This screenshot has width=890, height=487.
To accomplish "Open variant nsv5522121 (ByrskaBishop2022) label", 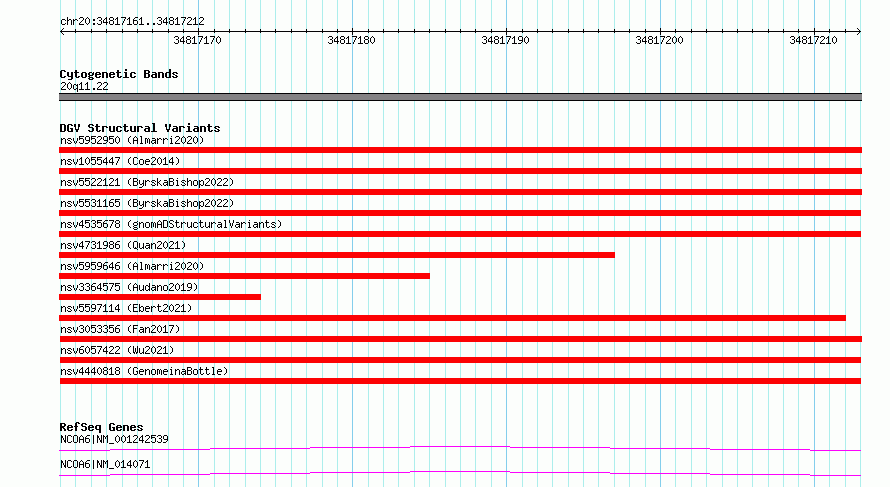I will click(147, 182).
